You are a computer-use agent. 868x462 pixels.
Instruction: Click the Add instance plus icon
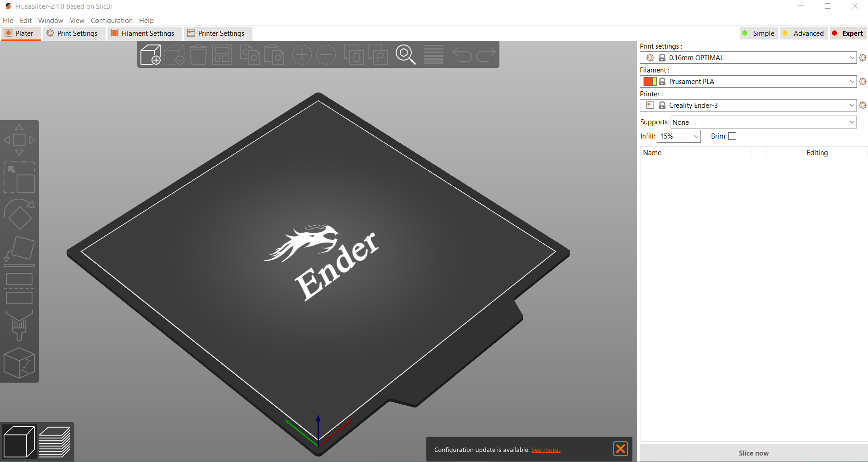coord(302,55)
